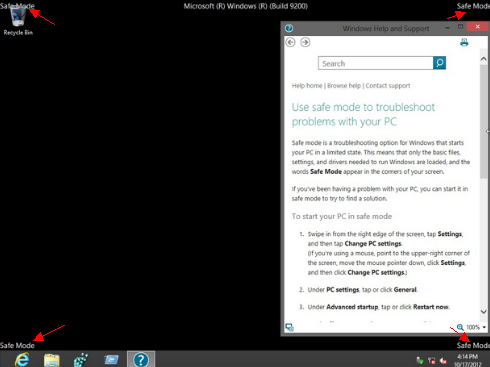Select the Help and Support taskbar button
Viewport: 490px width, 367px height.
(141, 360)
